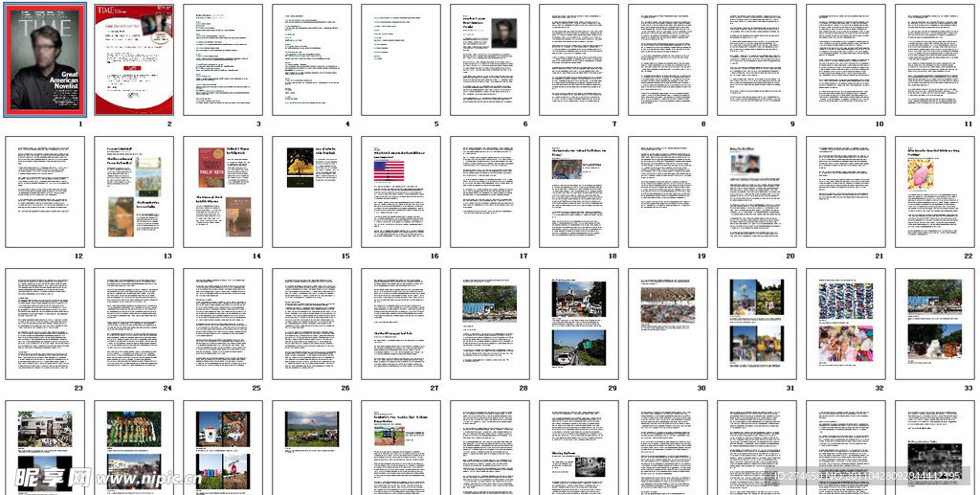Select the page 33 thumbnail
Viewport: 980px width, 495px height.
(x=934, y=324)
